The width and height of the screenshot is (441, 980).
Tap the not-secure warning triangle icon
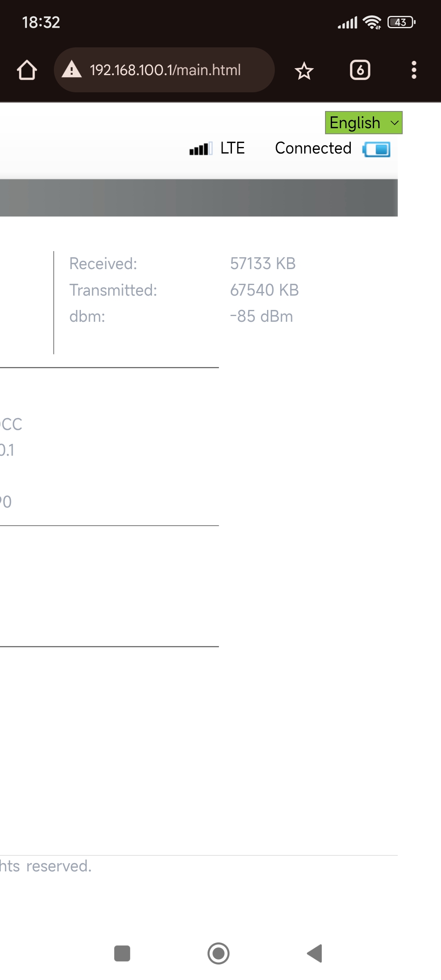pyautogui.click(x=72, y=69)
